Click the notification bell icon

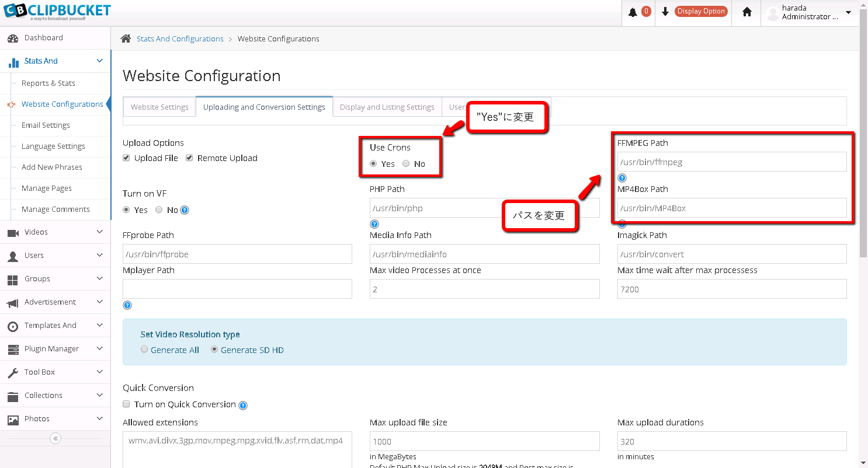click(633, 12)
